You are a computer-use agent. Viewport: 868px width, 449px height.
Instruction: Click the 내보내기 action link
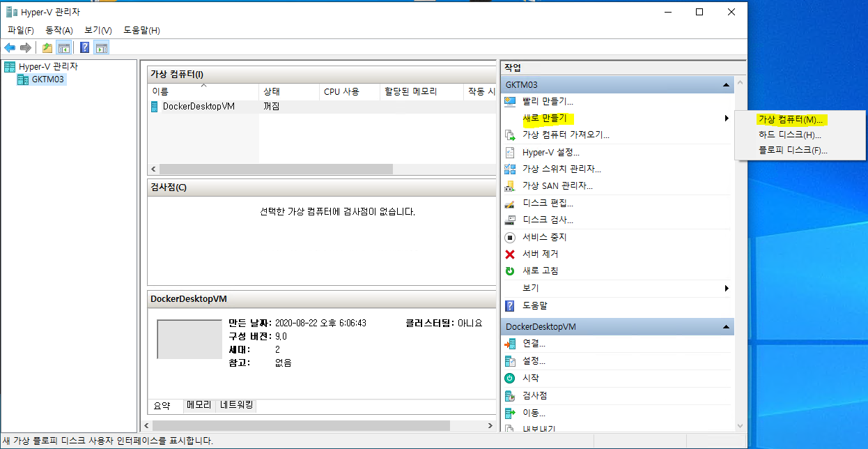(539, 429)
